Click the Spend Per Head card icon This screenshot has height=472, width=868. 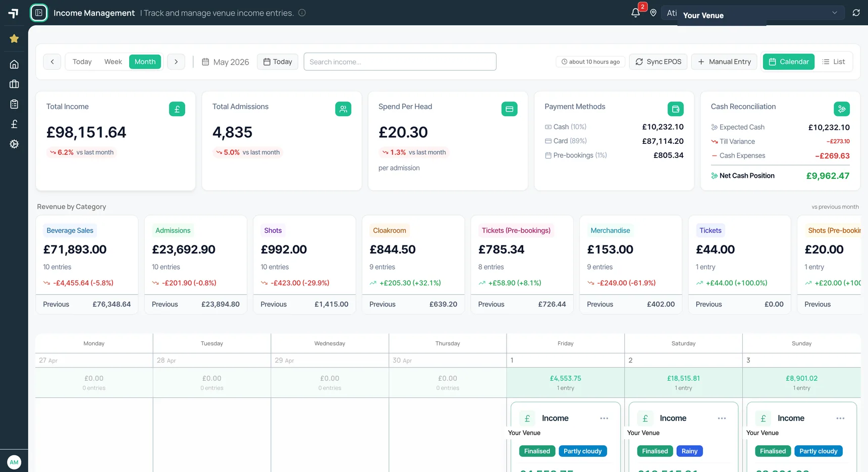(x=509, y=109)
